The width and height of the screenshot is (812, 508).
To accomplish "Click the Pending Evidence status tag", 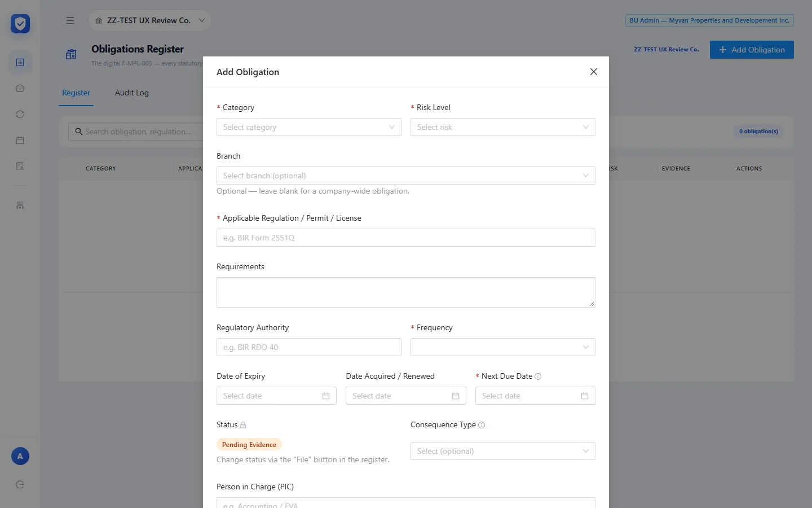I will coord(249,445).
